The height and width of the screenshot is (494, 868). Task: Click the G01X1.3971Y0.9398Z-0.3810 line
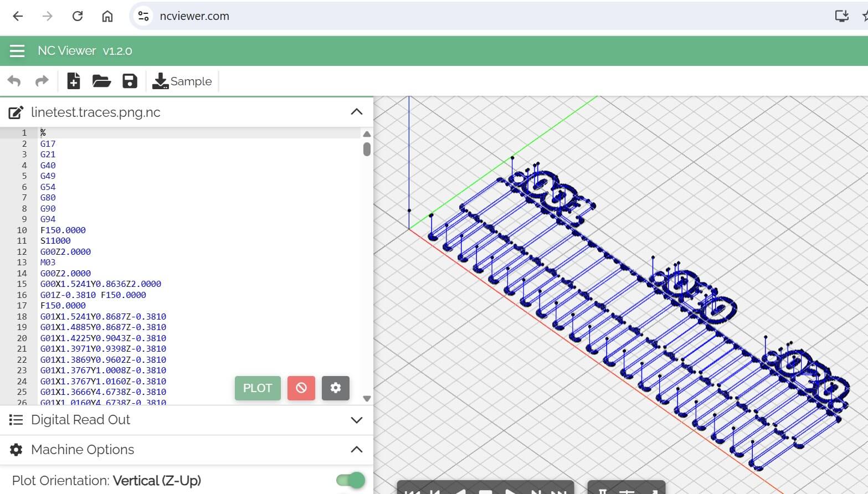click(103, 349)
